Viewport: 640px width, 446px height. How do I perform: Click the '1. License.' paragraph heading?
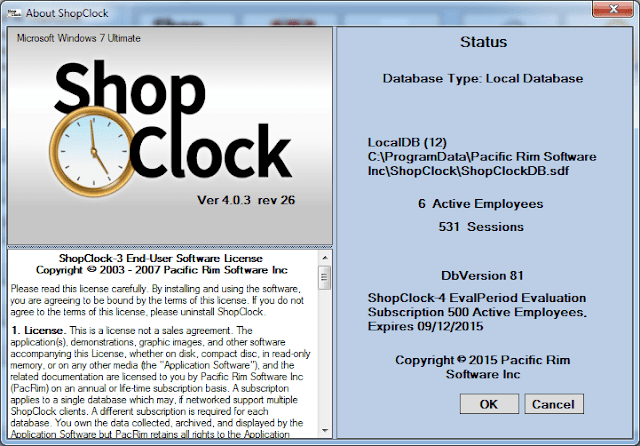click(38, 330)
